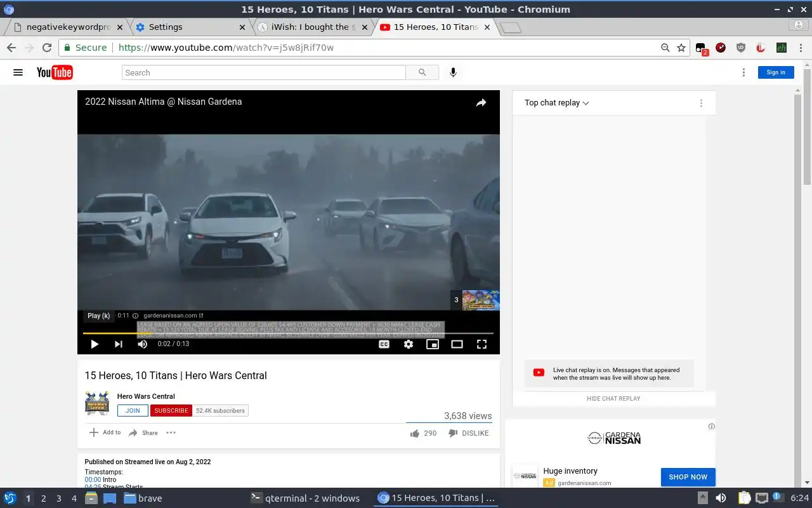
Task: Bookmark this page with the star icon
Action: (681, 48)
